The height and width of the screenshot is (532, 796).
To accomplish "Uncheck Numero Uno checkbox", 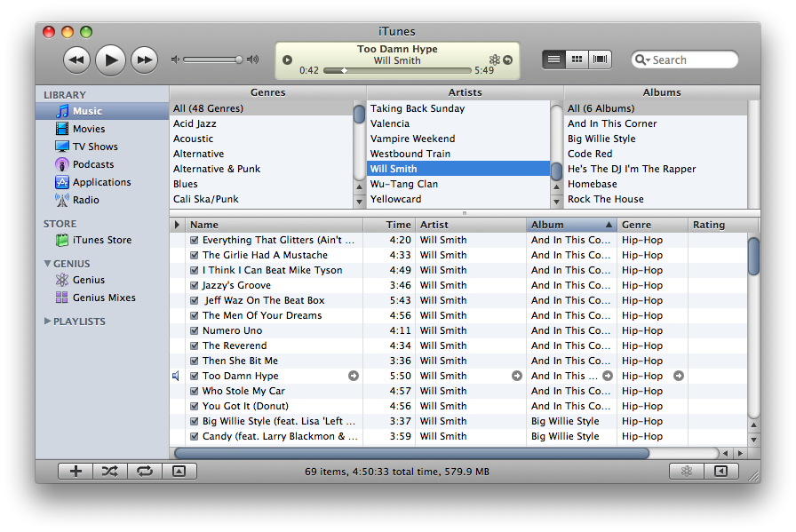I will pyautogui.click(x=194, y=330).
